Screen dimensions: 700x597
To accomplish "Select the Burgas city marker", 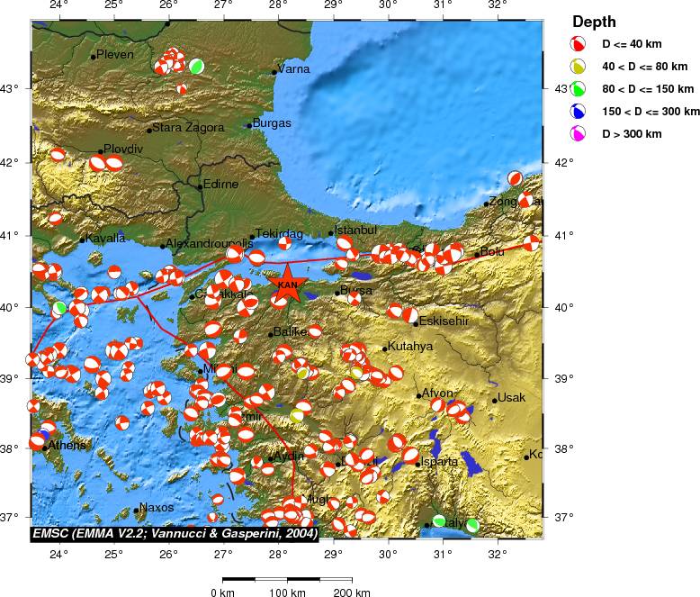I will point(249,125).
